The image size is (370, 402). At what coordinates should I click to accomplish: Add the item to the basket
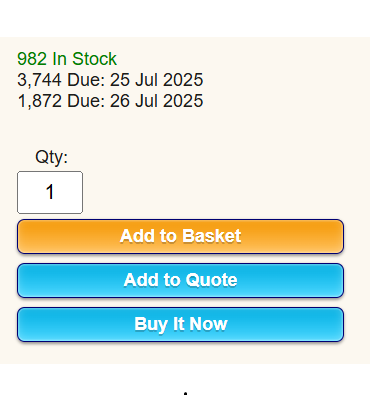(x=180, y=236)
